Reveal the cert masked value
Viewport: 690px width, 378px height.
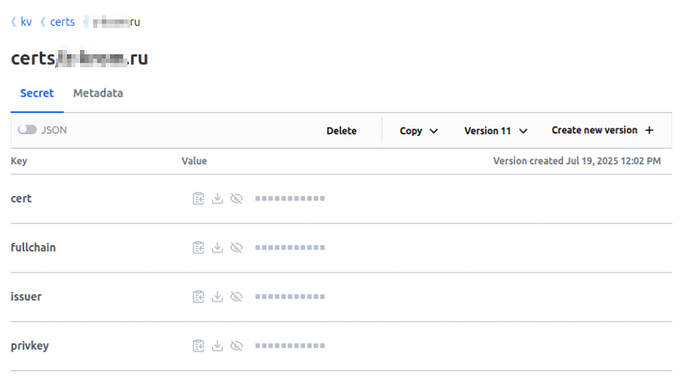coord(237,199)
